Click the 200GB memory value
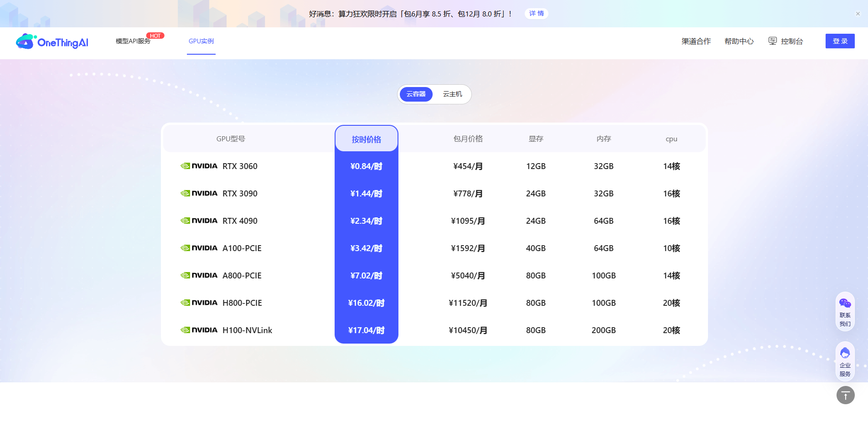Viewport: 868px width, 427px height. [604, 330]
